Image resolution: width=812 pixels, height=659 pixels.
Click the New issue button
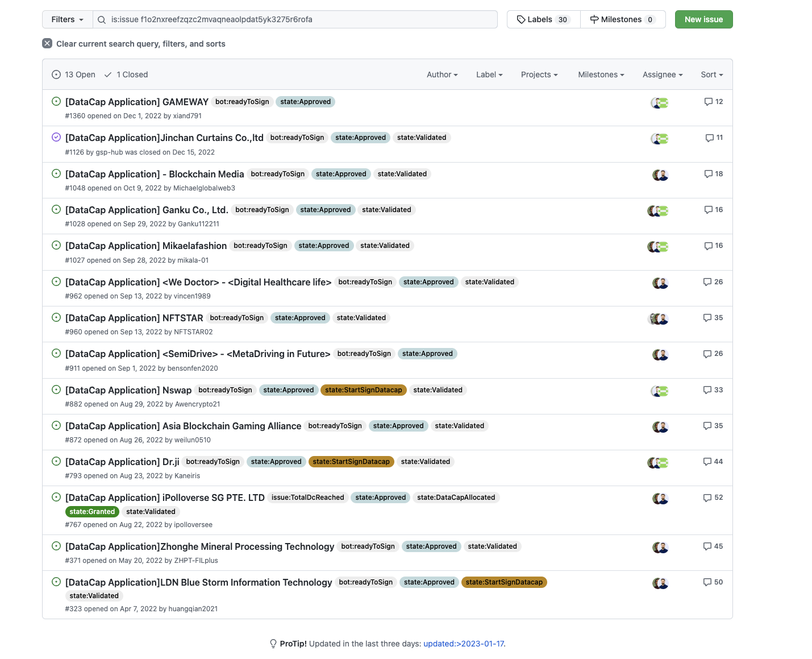click(703, 19)
